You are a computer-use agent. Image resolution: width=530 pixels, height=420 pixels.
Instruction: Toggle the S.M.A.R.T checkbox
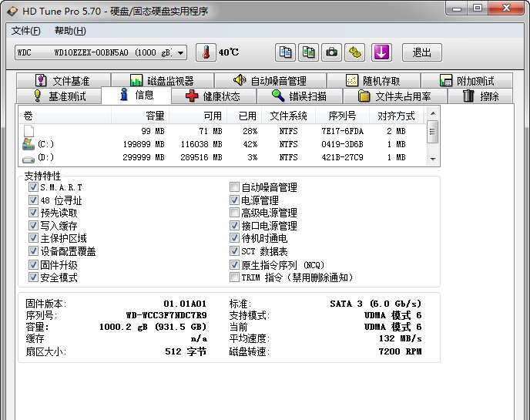pos(33,187)
